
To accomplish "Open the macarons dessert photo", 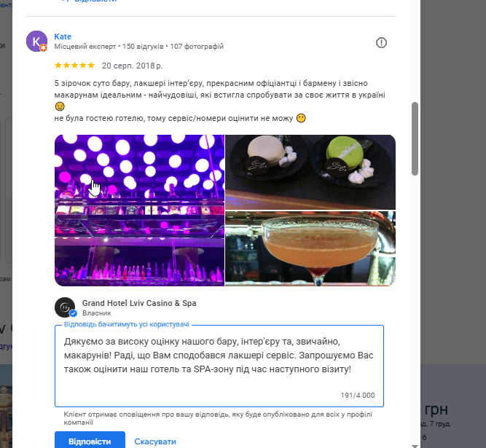I will pyautogui.click(x=310, y=171).
